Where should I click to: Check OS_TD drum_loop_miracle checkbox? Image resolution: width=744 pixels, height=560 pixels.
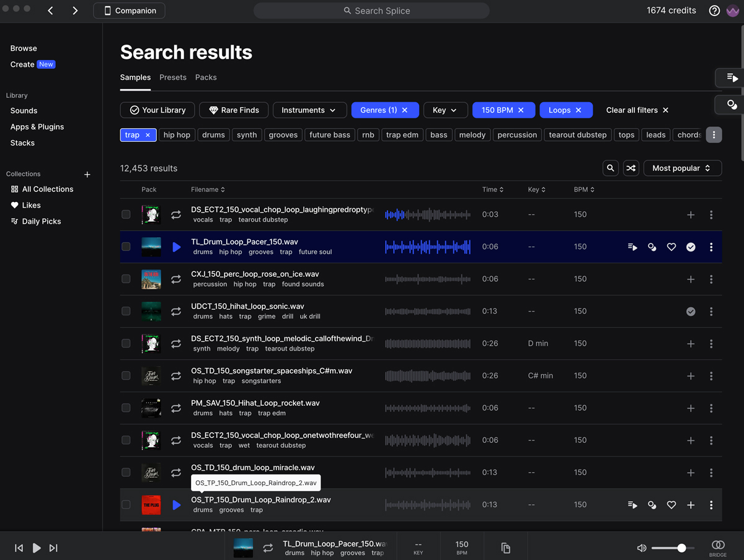tap(126, 472)
